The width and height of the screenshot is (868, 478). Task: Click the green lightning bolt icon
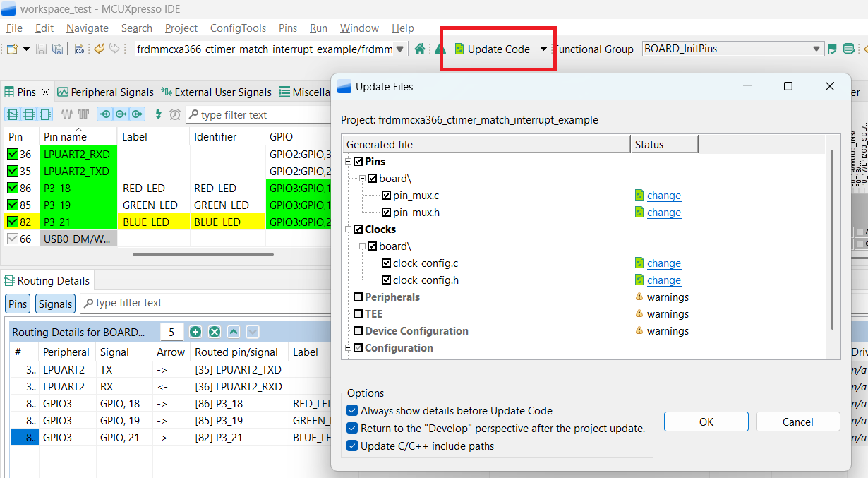point(158,114)
